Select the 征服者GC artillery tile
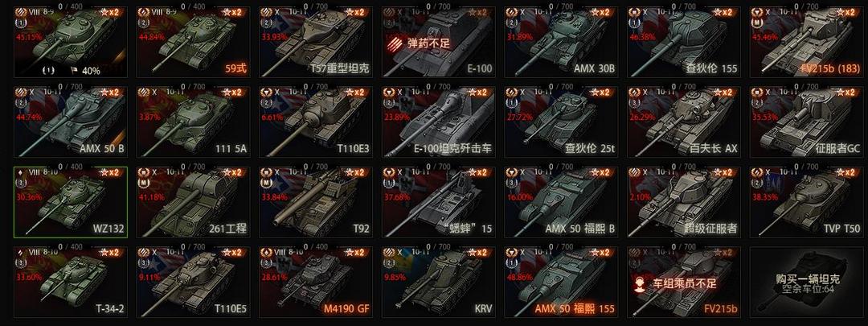This screenshot has height=326, width=868. tap(807, 122)
